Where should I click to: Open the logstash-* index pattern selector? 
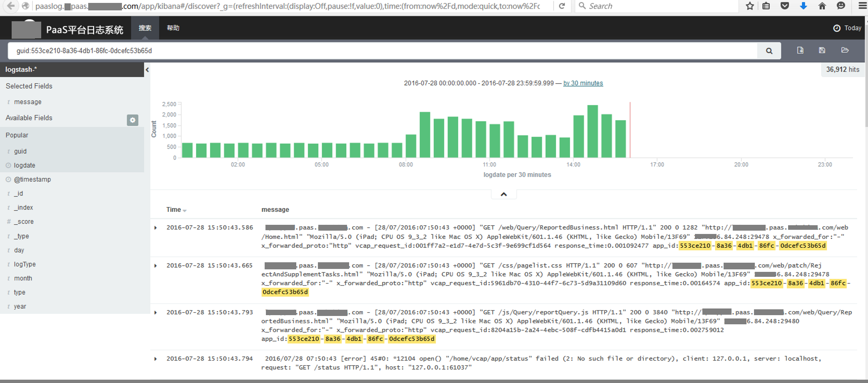(72, 70)
